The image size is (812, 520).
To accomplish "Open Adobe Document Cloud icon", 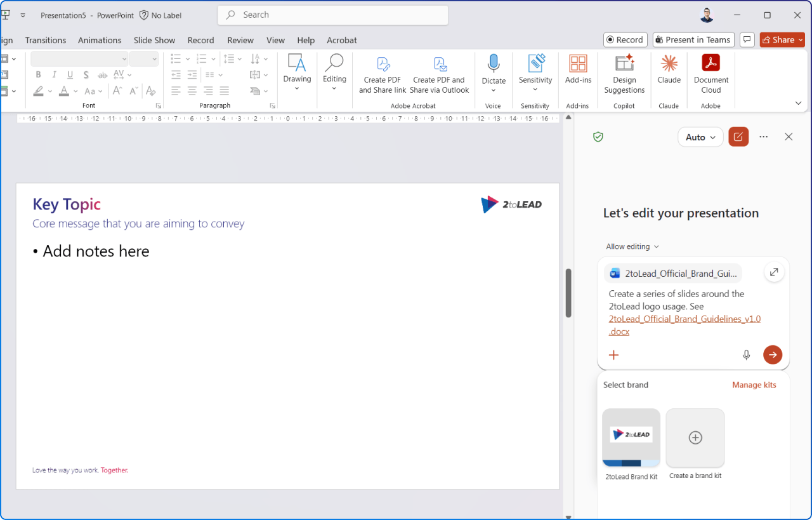I will point(711,74).
